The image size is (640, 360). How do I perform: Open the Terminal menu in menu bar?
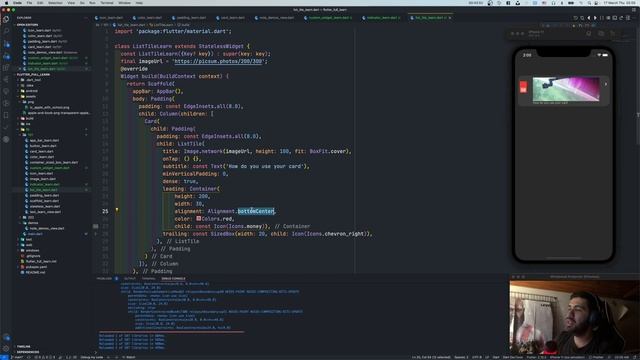(x=107, y=3)
